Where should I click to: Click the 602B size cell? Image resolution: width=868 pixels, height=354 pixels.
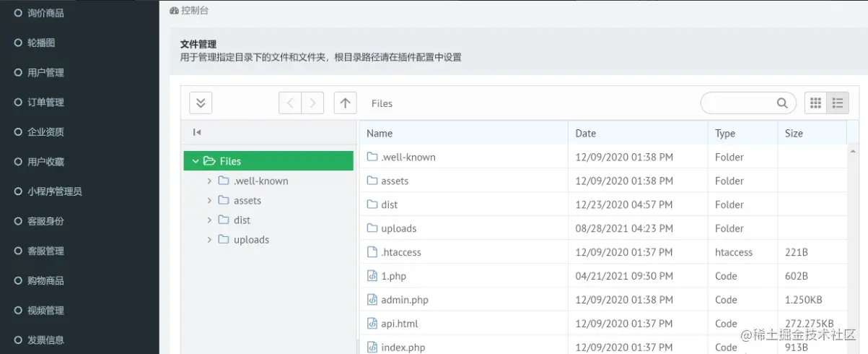[797, 276]
